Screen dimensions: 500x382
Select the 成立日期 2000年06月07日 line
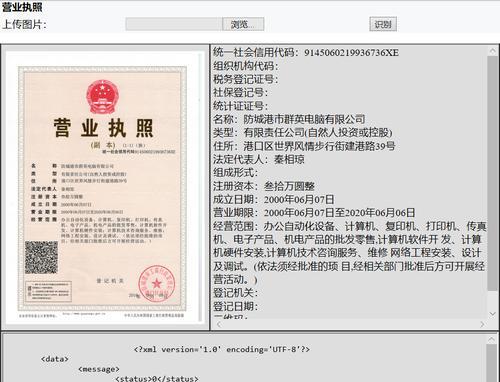click(x=274, y=199)
